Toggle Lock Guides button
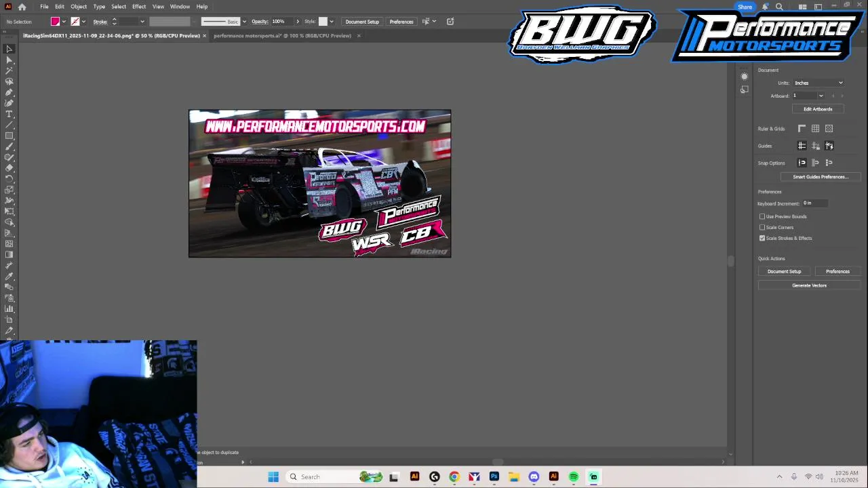This screenshot has height=488, width=868. coord(815,146)
